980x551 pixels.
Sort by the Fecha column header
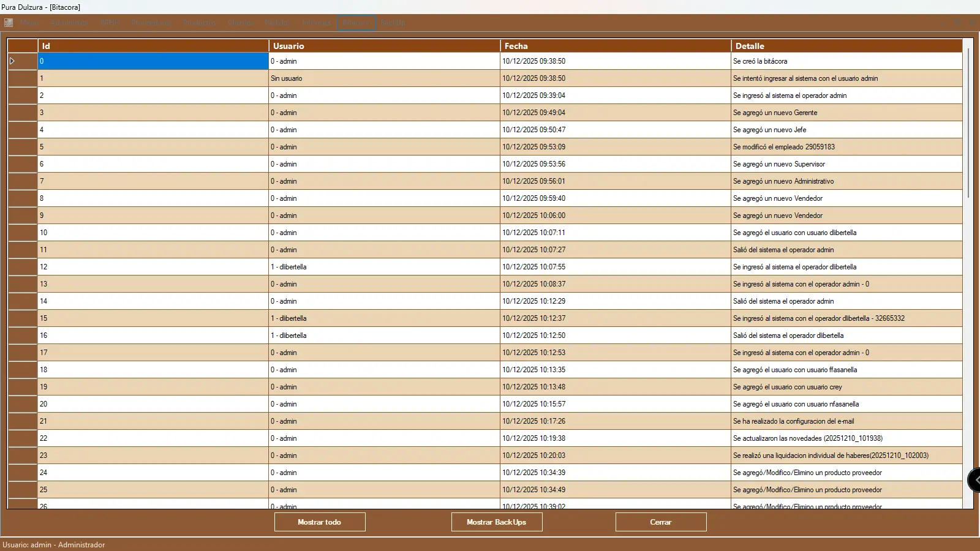tap(615, 46)
